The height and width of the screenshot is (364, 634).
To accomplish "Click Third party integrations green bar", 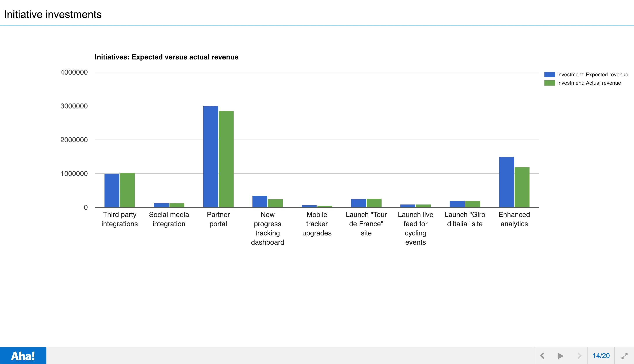I will 127,190.
